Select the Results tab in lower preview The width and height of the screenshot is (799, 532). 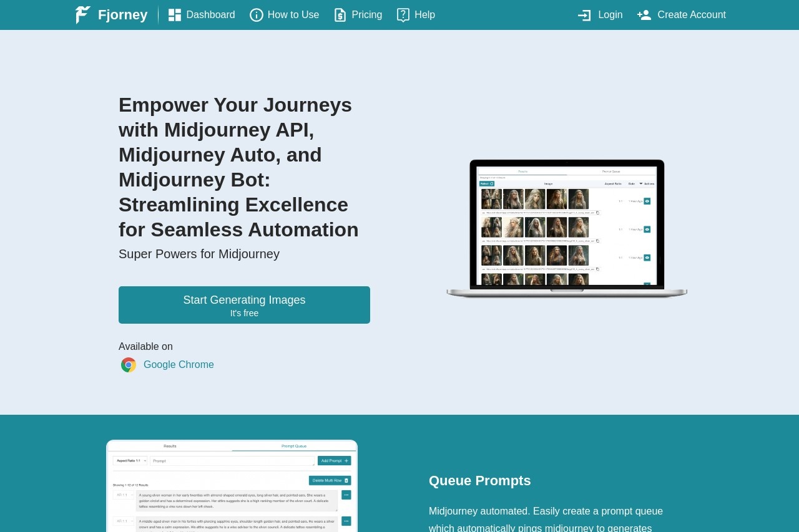[170, 446]
